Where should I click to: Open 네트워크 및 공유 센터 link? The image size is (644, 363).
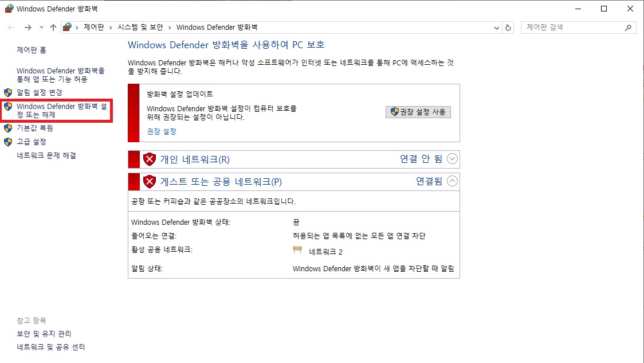tap(51, 347)
